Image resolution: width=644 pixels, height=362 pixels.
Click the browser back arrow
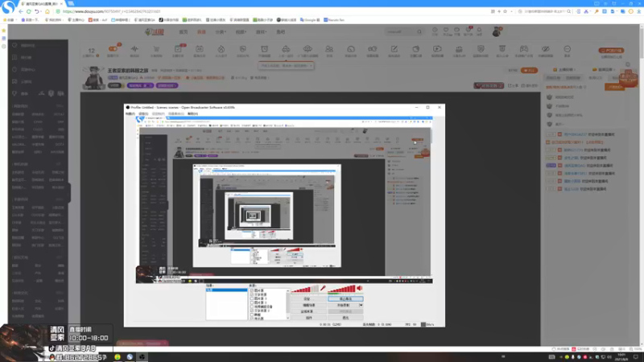(21, 11)
